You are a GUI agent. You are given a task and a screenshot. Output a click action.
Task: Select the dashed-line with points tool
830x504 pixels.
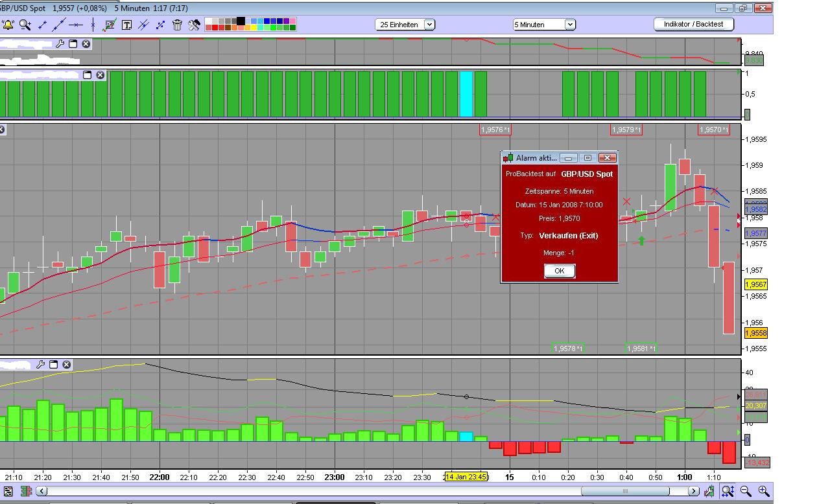coord(160,25)
